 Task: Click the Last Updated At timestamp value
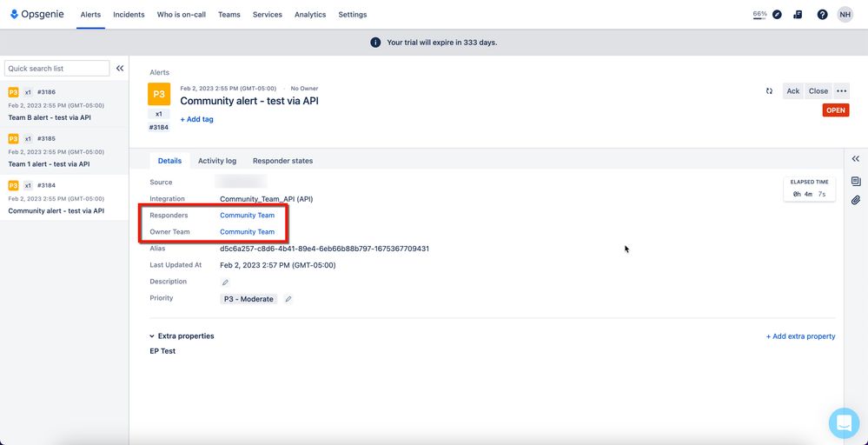tap(278, 265)
